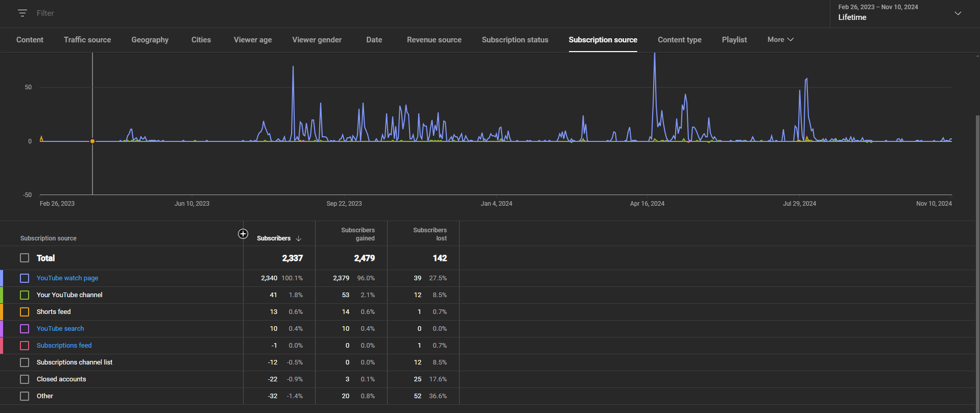Viewport: 980px width, 413px height.
Task: Open the YouTube watch page link
Action: pyautogui.click(x=67, y=278)
